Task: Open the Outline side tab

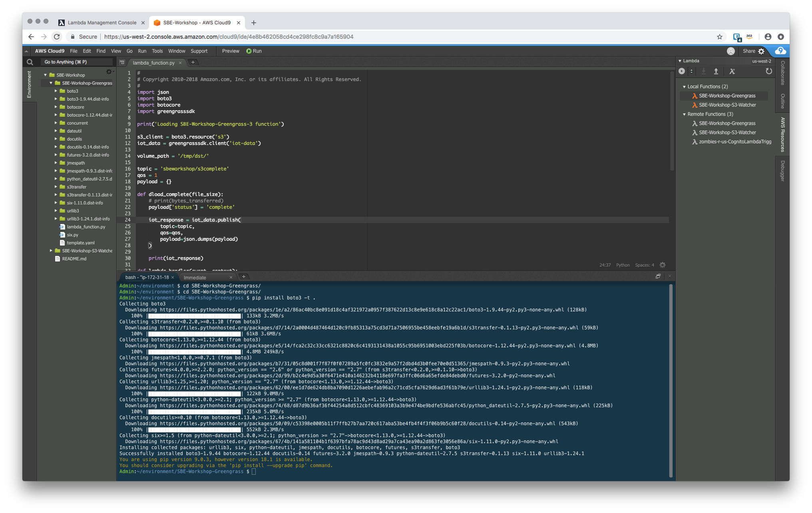Action: (783, 101)
